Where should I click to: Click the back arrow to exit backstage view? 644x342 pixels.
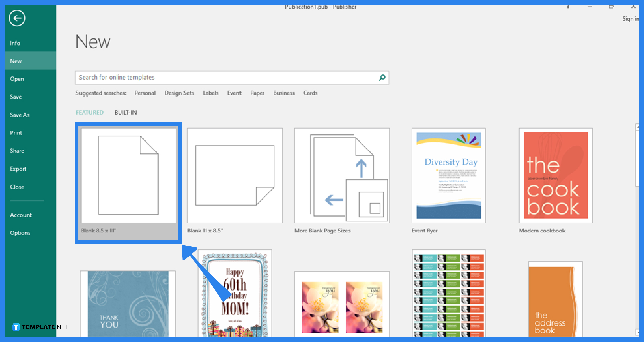tap(17, 18)
